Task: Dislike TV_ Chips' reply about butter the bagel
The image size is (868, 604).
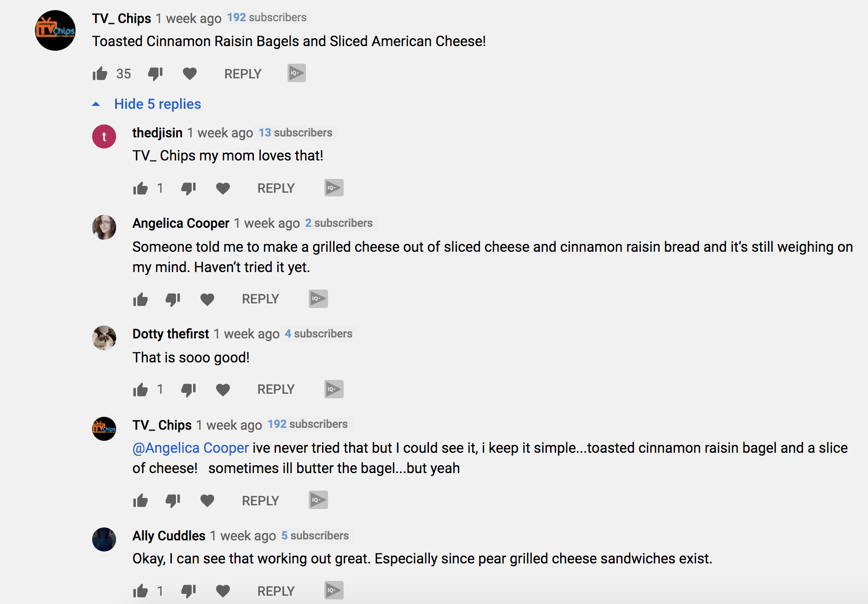Action: 173,500
